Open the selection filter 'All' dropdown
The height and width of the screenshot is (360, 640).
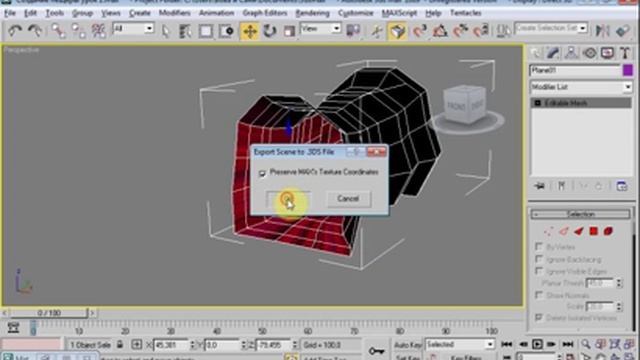(x=133, y=29)
